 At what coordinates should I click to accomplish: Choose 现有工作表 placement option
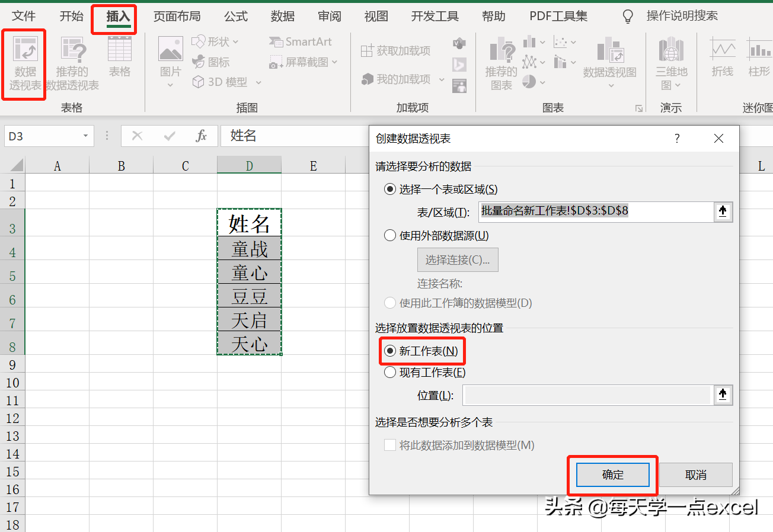click(389, 373)
